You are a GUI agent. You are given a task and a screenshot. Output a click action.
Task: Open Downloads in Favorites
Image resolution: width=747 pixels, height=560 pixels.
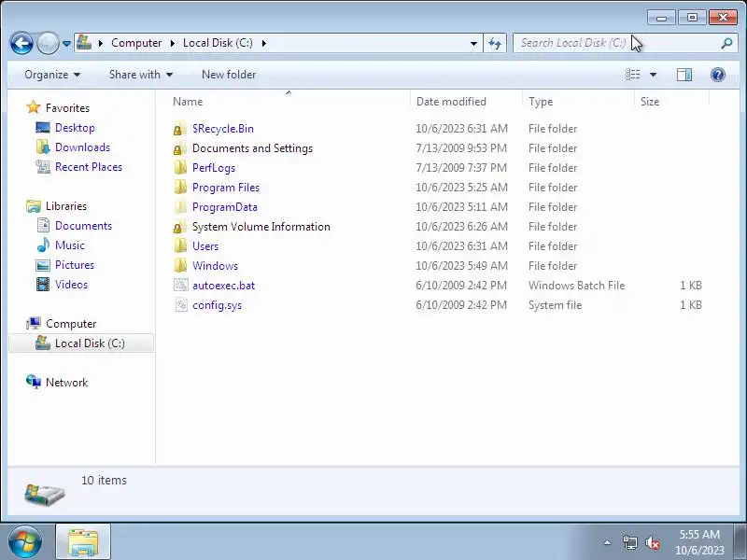82,147
